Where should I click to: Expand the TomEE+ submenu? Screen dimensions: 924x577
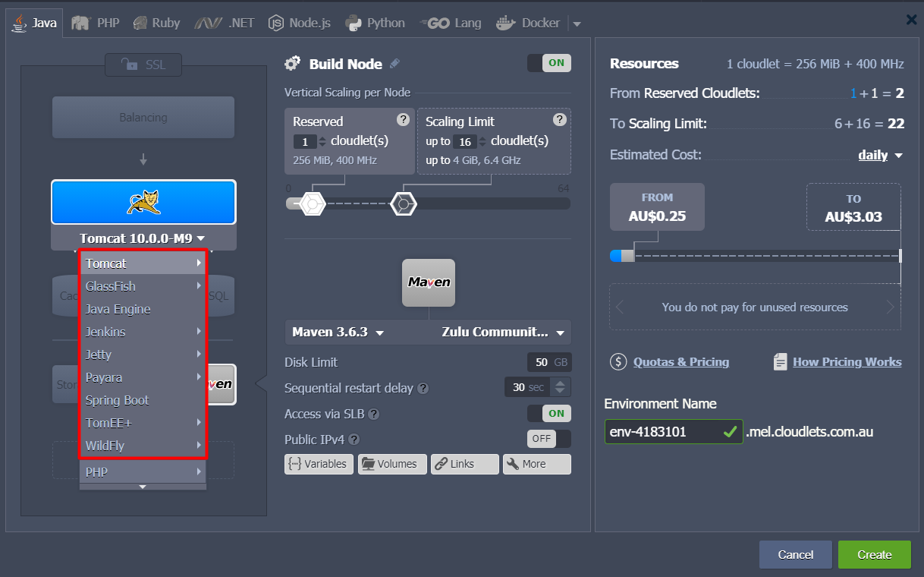pos(143,423)
